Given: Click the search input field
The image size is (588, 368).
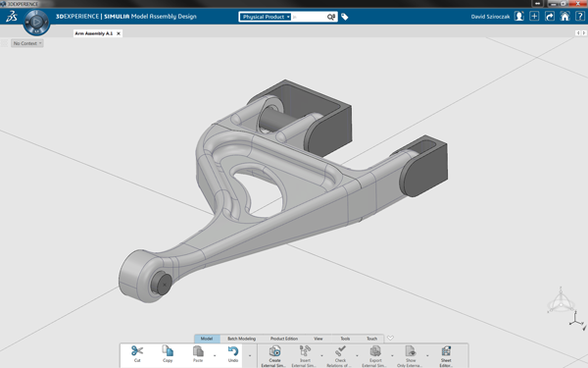Looking at the screenshot, I should pyautogui.click(x=309, y=17).
